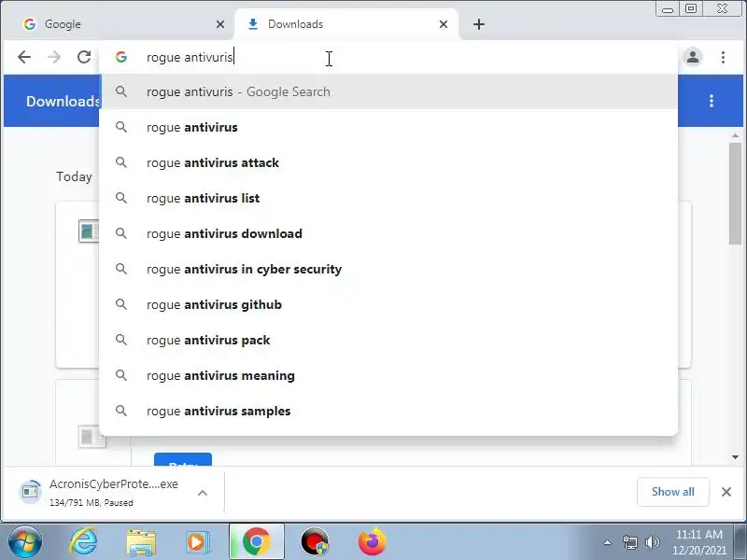Click the scrollbar down arrow on Downloads page
Screen dimensions: 747x560
click(735, 457)
